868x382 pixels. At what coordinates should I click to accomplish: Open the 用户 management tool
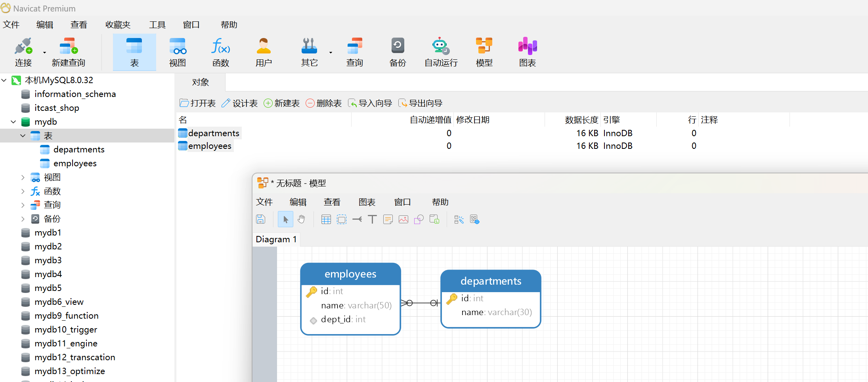click(264, 51)
